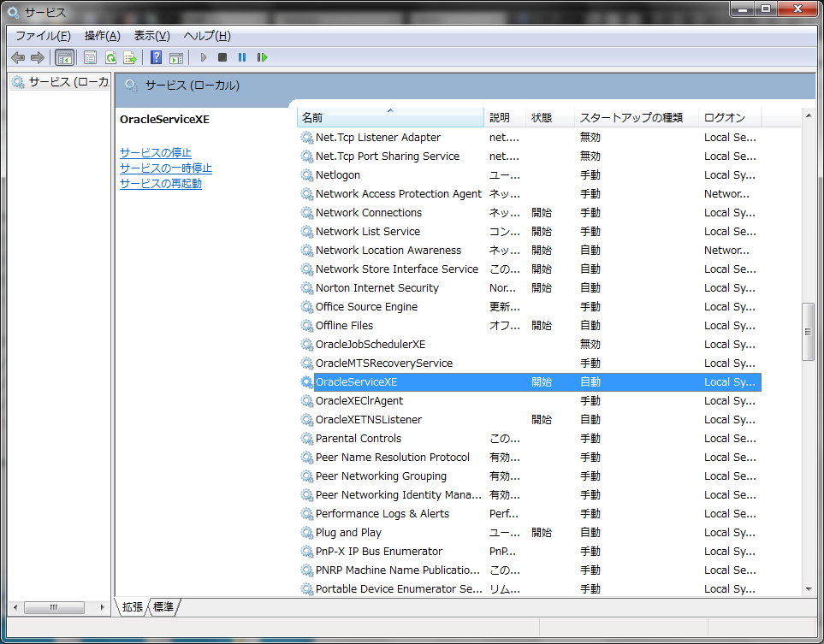Viewport: 824px width, 644px height.
Task: Click the Export List toolbar icon
Action: [130, 57]
